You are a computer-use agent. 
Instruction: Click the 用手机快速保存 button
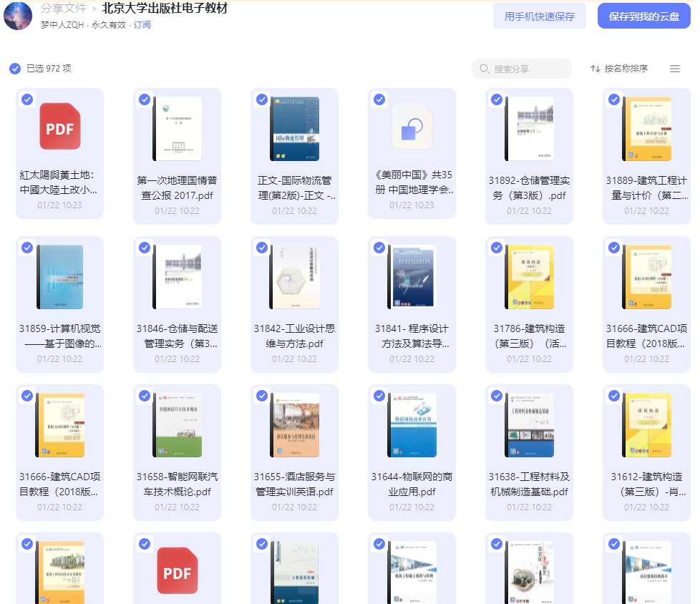(539, 16)
